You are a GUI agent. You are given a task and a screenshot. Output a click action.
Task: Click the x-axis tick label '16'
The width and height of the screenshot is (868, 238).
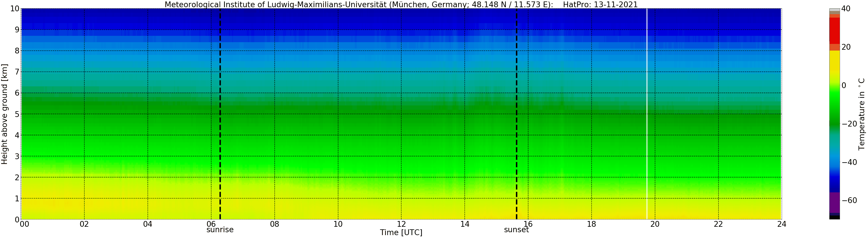[x=528, y=224]
